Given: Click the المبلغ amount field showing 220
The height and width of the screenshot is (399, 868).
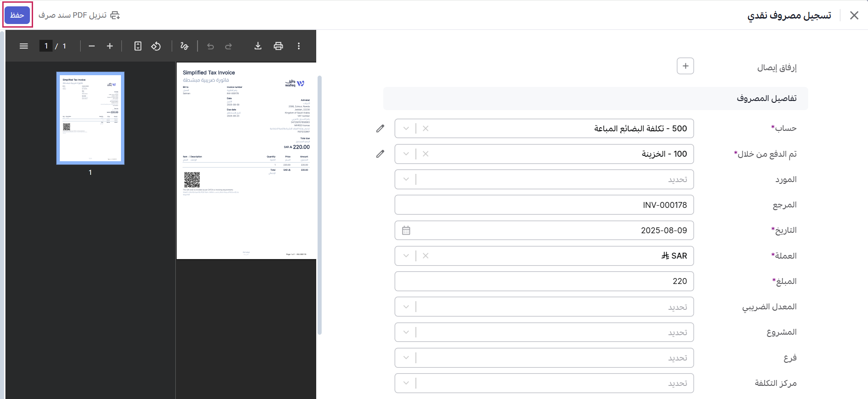Looking at the screenshot, I should 544,281.
